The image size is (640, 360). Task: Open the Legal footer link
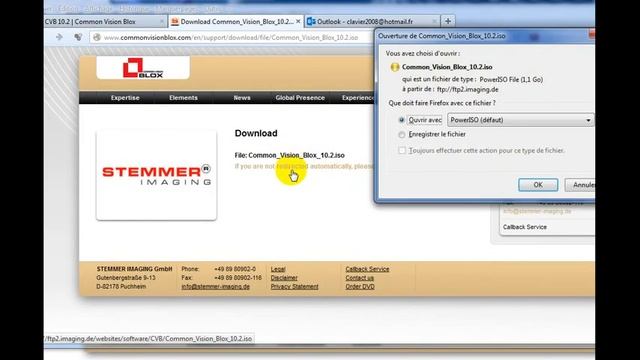point(278,269)
